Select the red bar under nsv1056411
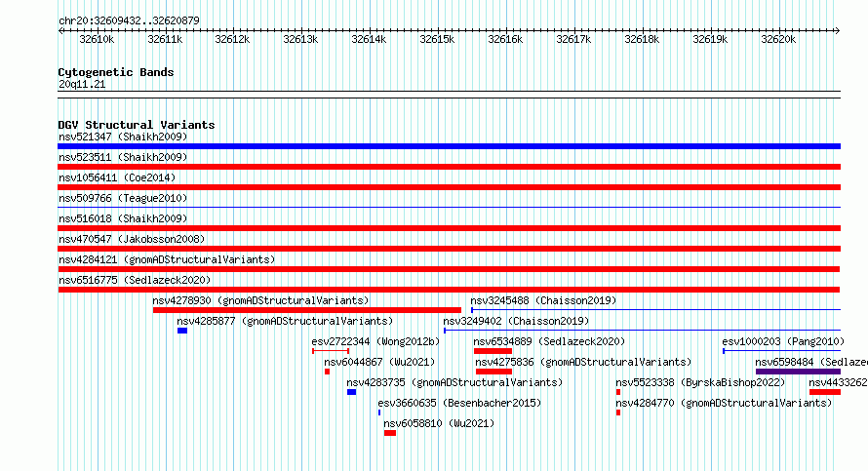Viewport: 868px width, 471px height. point(449,187)
